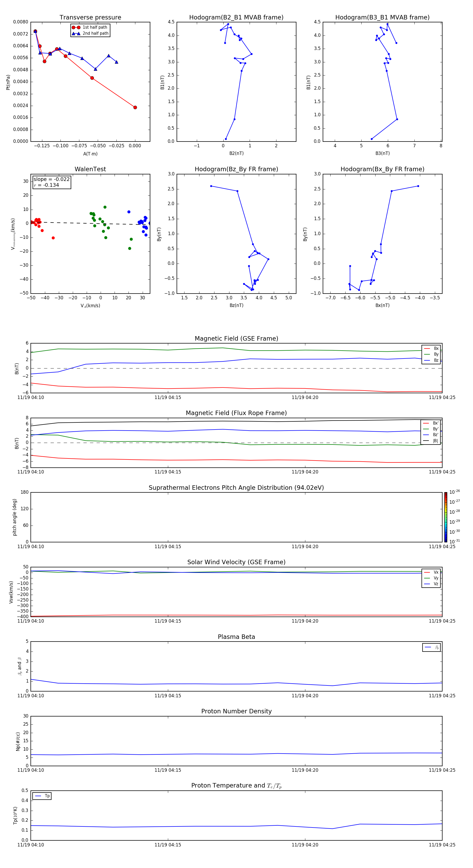473x868 pixels.
Task: Click the "Solar Wind Velocity (GSE Frame)" title
Action: click(236, 562)
